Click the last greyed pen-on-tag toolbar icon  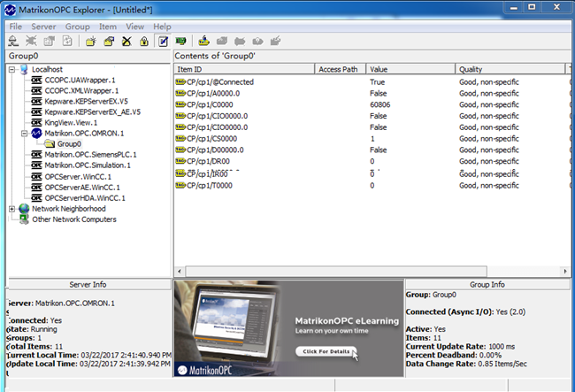[x=275, y=41]
